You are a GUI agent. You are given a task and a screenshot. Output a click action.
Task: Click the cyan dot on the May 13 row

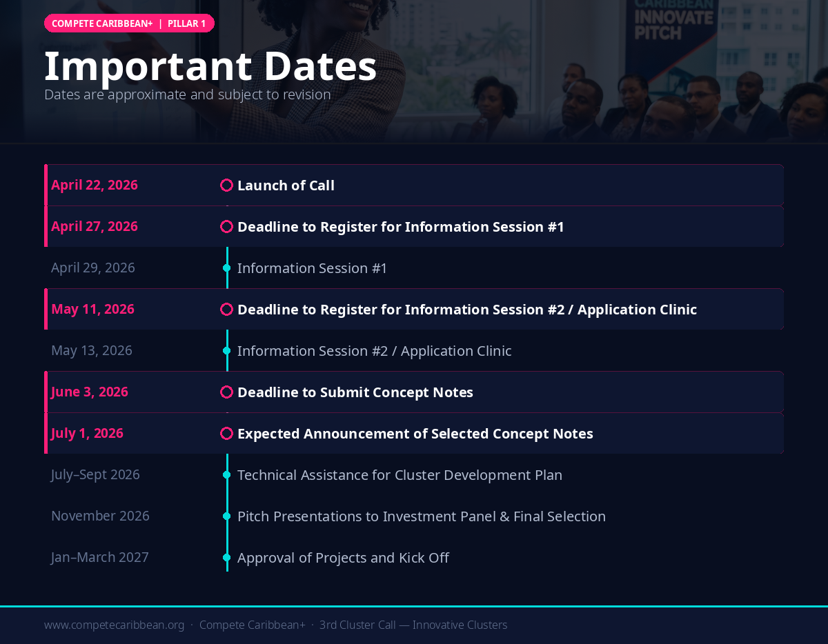[226, 350]
